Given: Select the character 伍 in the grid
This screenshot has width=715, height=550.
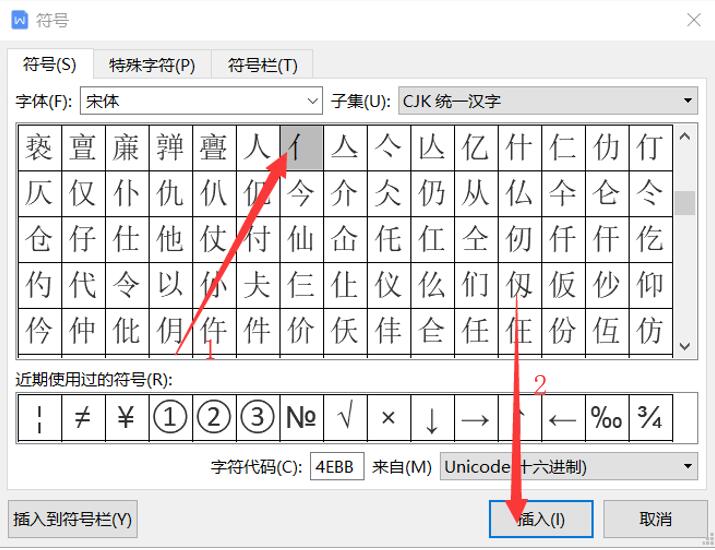Looking at the screenshot, I should coord(607,331).
